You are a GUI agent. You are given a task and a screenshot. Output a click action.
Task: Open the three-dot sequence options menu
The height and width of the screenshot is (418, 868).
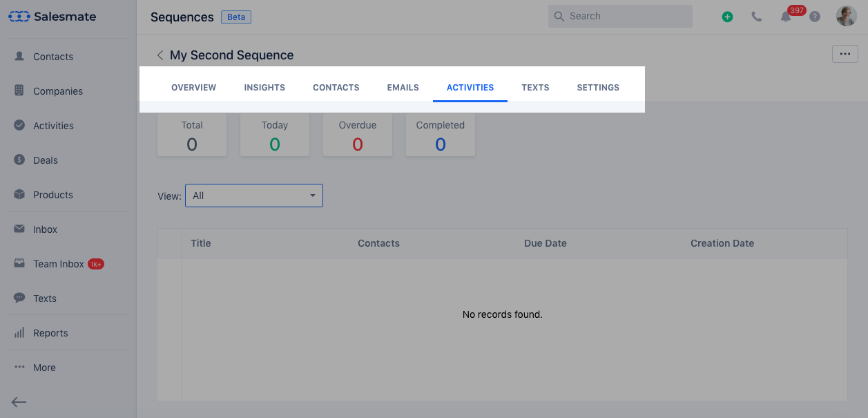(845, 54)
